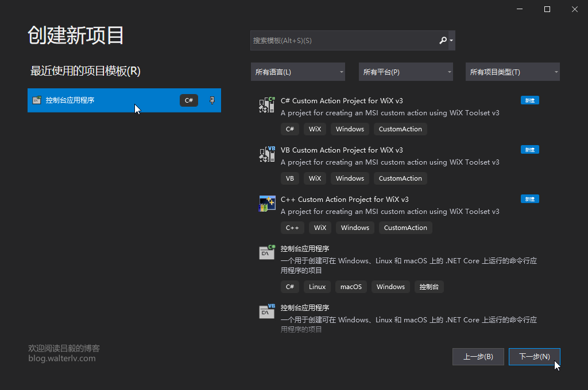This screenshot has width=588, height=390.
Task: Click the macOS tag on C# console template
Action: pos(351,287)
